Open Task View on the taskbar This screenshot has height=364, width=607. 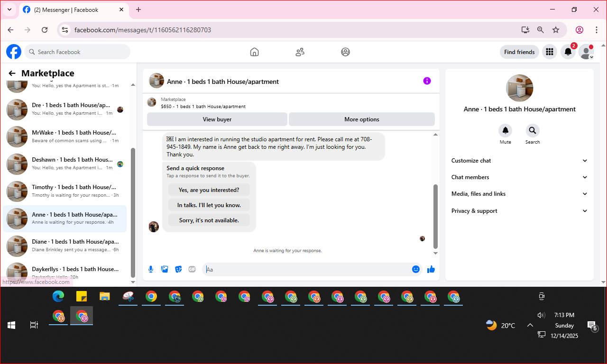tap(34, 325)
